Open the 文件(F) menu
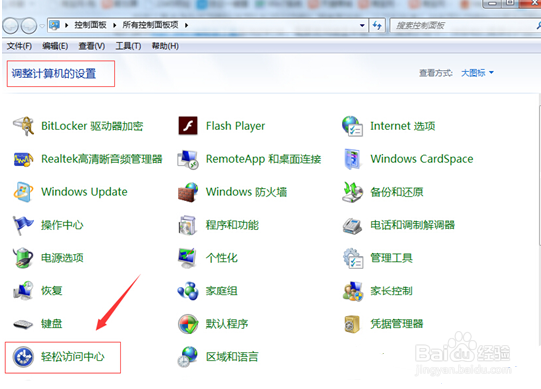The image size is (541, 389). (x=19, y=46)
